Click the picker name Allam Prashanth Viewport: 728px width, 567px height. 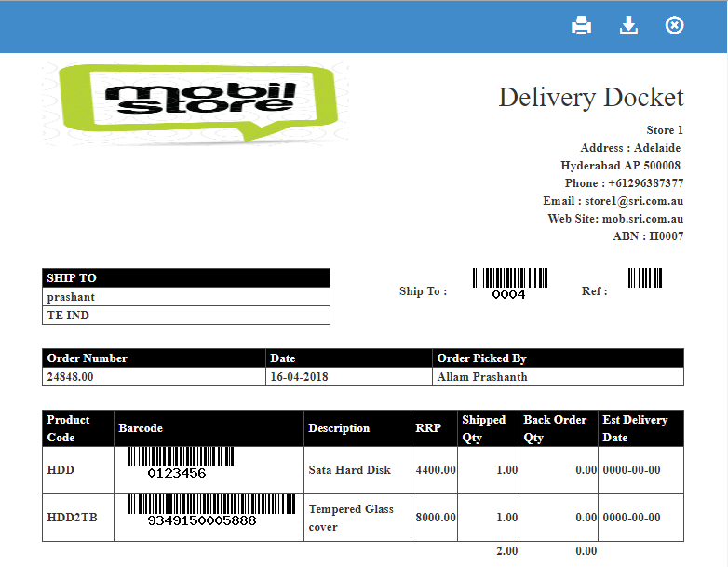point(482,377)
